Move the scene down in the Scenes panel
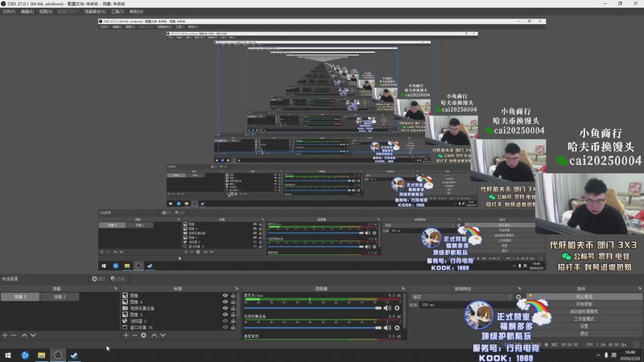644x362 pixels. point(33,335)
